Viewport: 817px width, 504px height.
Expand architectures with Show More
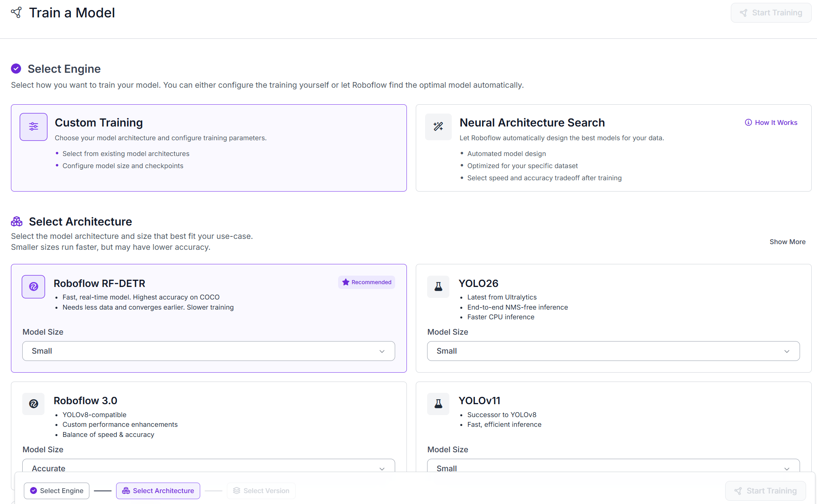click(787, 242)
